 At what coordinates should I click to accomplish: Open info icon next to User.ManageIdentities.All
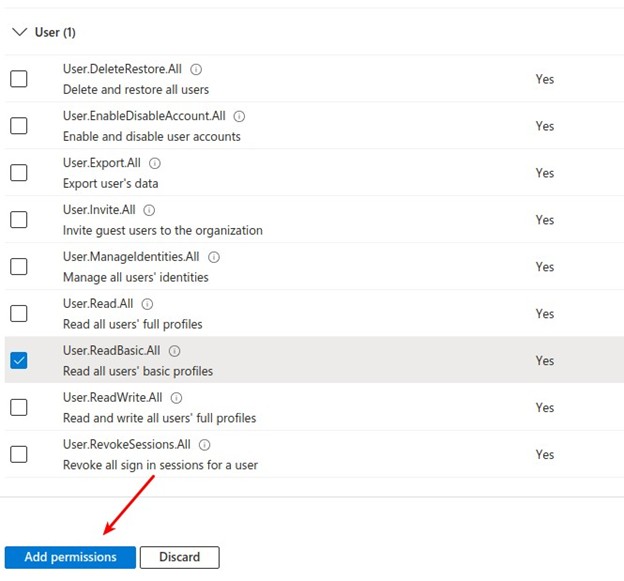(214, 257)
